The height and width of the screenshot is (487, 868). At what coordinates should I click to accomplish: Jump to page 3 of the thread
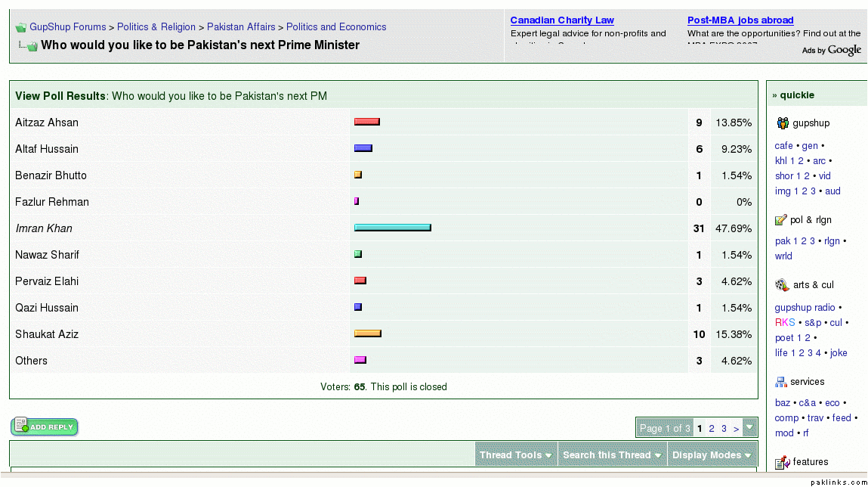coord(724,429)
